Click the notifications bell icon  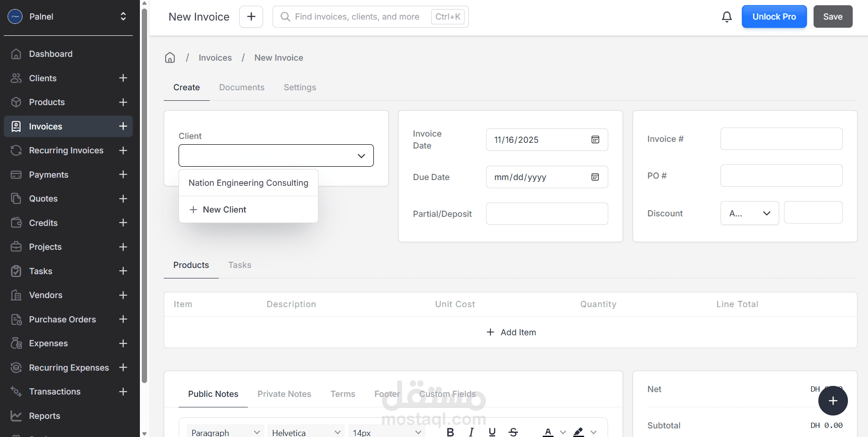click(x=727, y=17)
